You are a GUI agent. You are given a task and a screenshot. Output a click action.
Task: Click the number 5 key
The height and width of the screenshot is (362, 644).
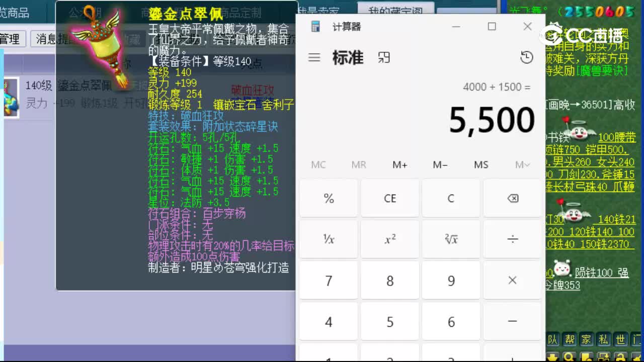(390, 321)
